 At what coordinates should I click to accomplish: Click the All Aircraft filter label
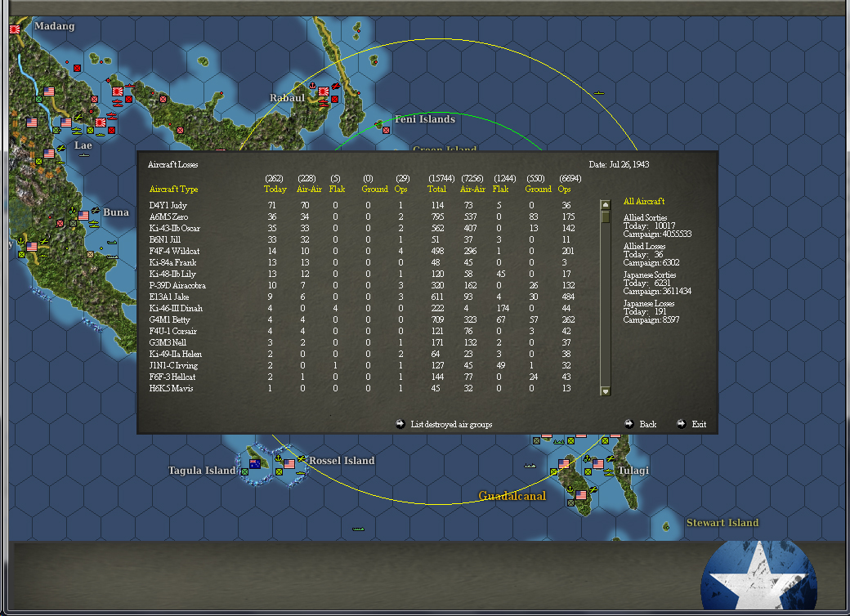642,201
